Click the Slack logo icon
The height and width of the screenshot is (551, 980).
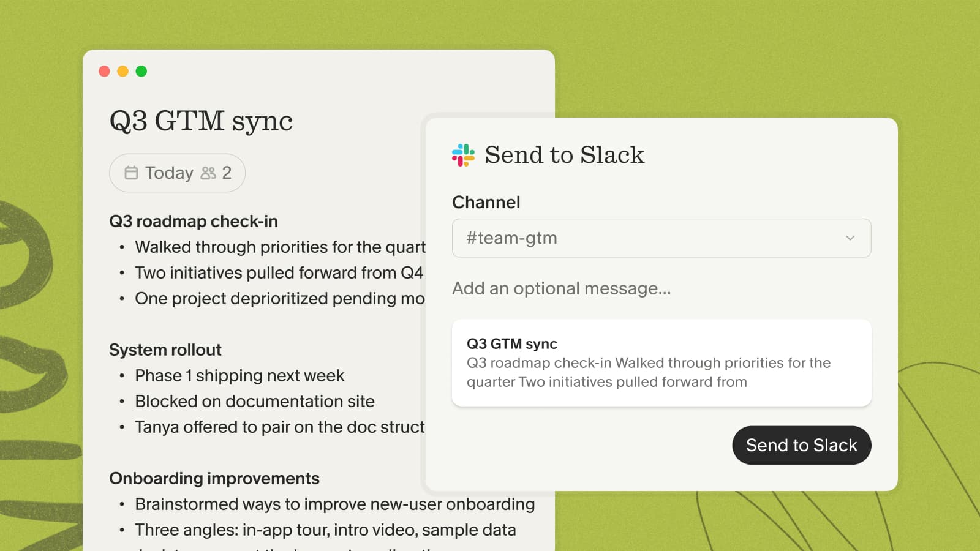click(463, 155)
